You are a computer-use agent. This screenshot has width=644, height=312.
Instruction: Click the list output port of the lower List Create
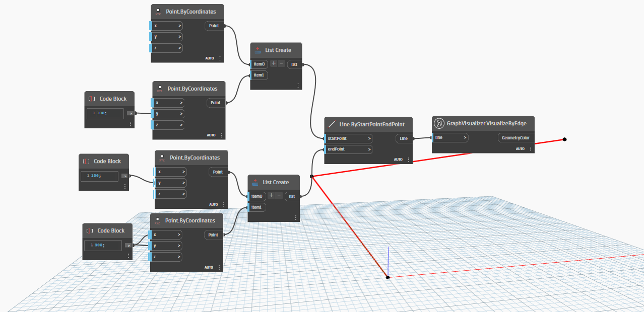tap(292, 196)
